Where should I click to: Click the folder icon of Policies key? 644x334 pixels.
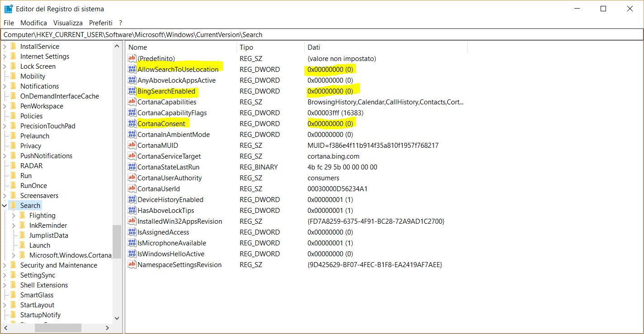click(13, 116)
